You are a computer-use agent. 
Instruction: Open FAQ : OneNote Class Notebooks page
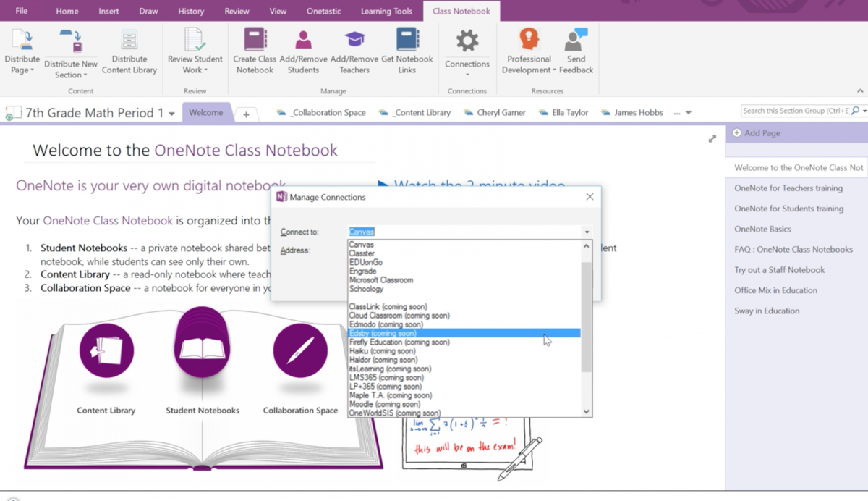(x=793, y=250)
